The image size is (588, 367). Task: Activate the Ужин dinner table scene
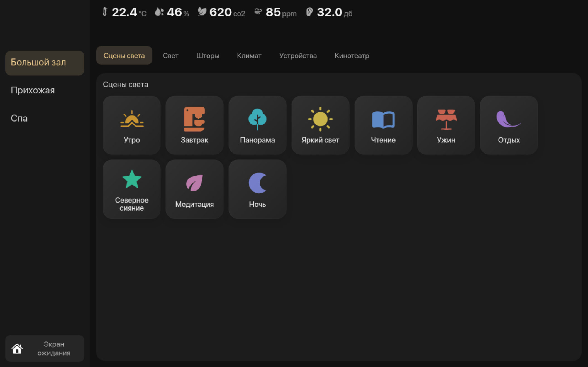tap(446, 125)
